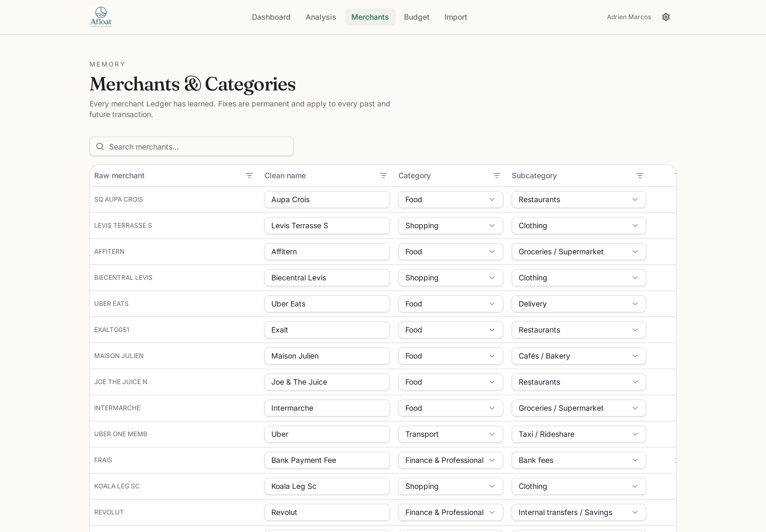Viewport: 766px width, 532px height.
Task: Edit Aupa Crois clean name field
Action: tap(327, 199)
